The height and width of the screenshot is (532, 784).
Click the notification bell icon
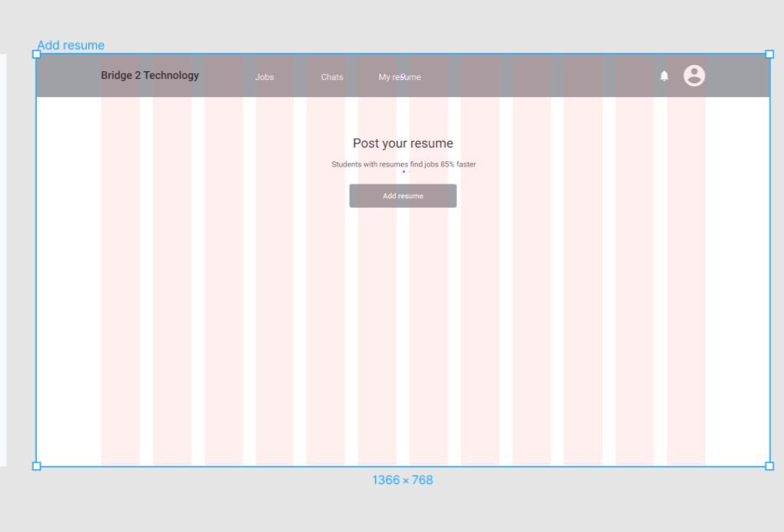point(664,76)
